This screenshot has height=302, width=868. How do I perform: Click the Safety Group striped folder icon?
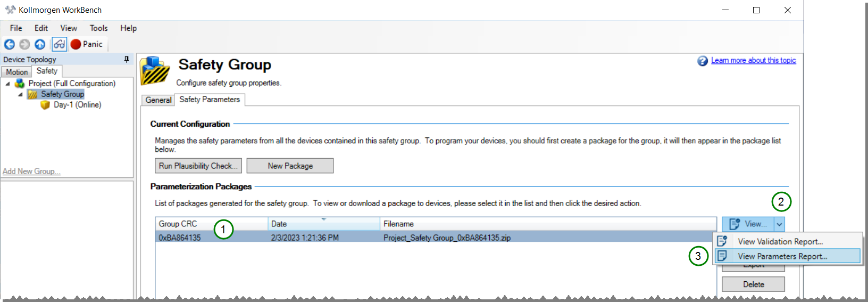(32, 94)
